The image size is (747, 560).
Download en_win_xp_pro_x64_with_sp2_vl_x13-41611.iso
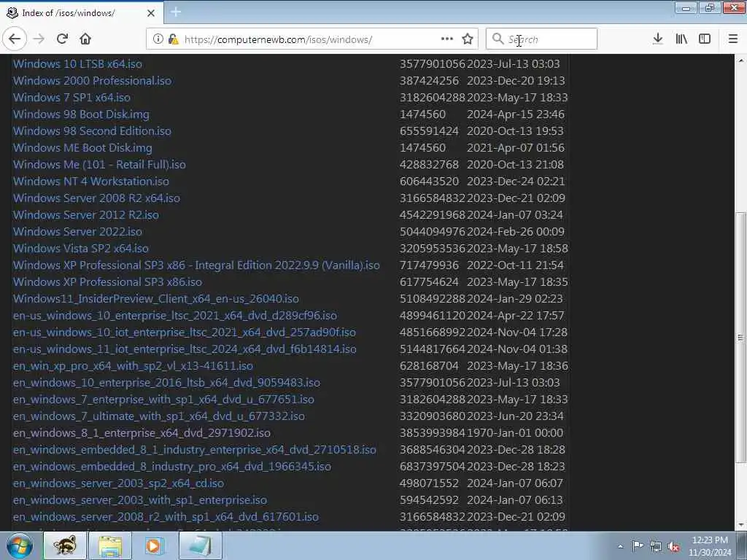click(x=133, y=366)
